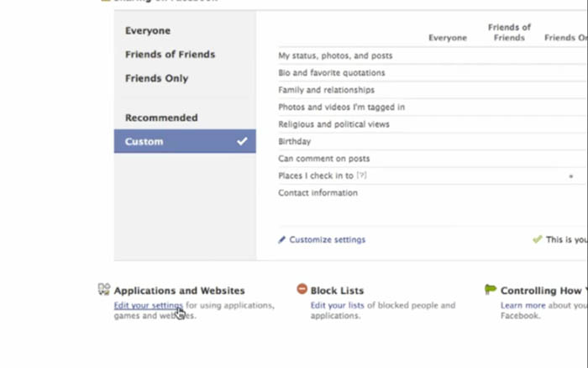Click the green checkmark near 'This is your'
Image resolution: width=588 pixels, height=368 pixels.
[538, 239]
